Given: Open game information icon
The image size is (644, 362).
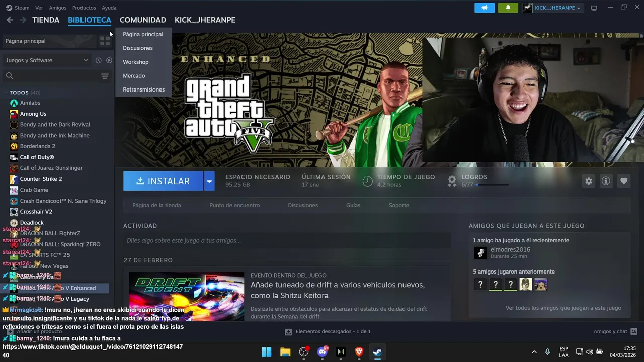Looking at the screenshot, I should (x=606, y=181).
